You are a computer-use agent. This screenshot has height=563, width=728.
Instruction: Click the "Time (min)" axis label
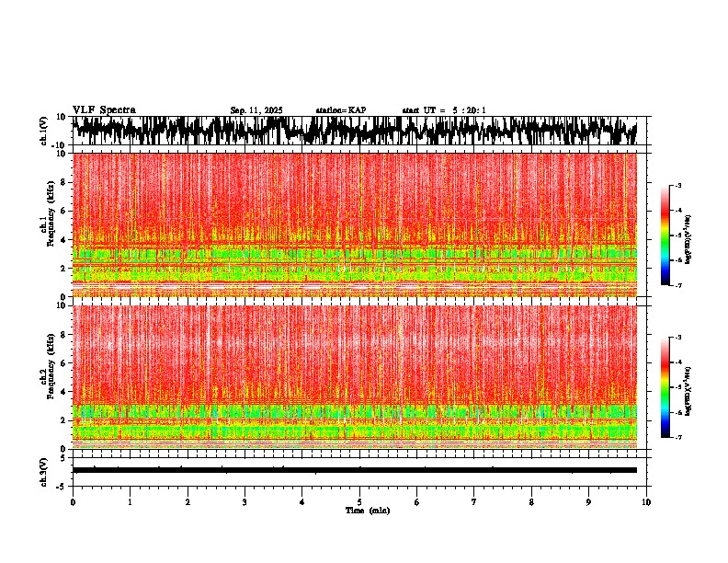point(368,511)
